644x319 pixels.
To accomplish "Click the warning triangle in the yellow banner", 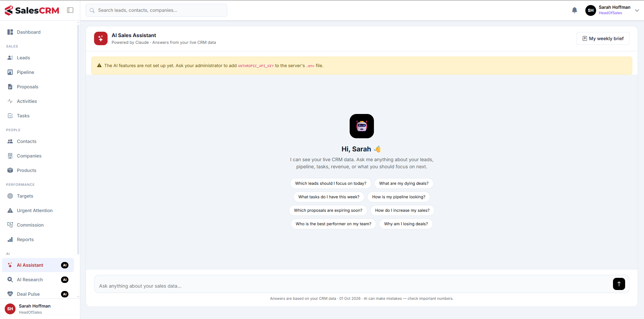I will tap(99, 65).
